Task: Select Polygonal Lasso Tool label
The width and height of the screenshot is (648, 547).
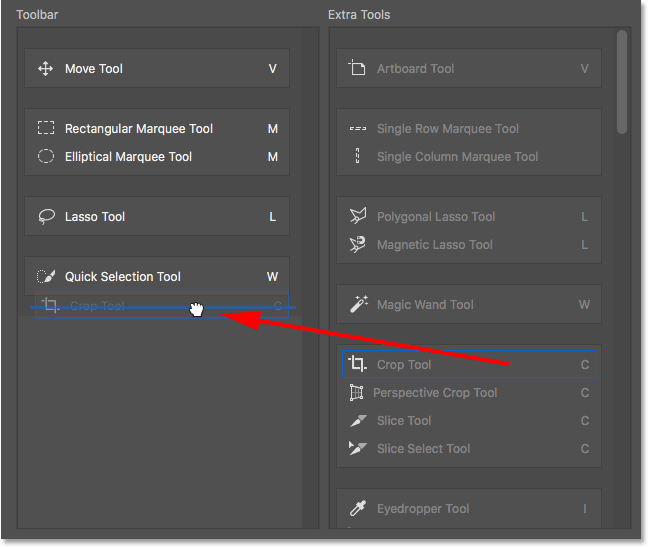Action: click(x=436, y=216)
